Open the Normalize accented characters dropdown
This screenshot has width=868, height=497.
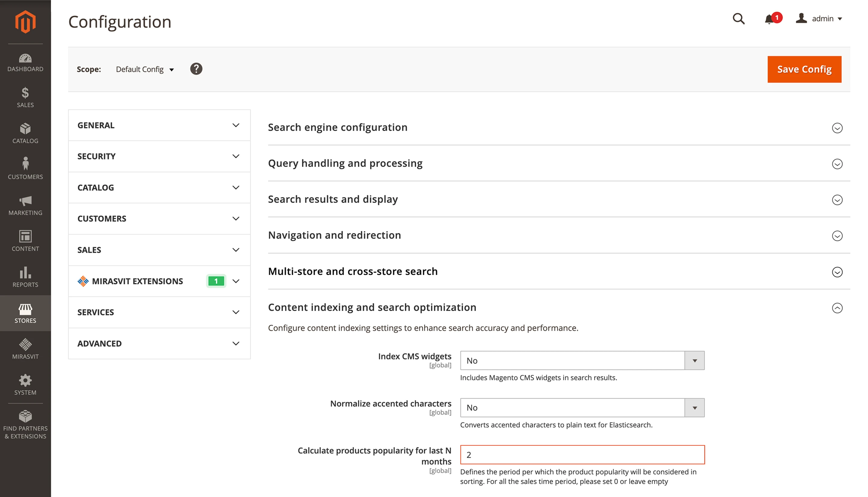582,407
